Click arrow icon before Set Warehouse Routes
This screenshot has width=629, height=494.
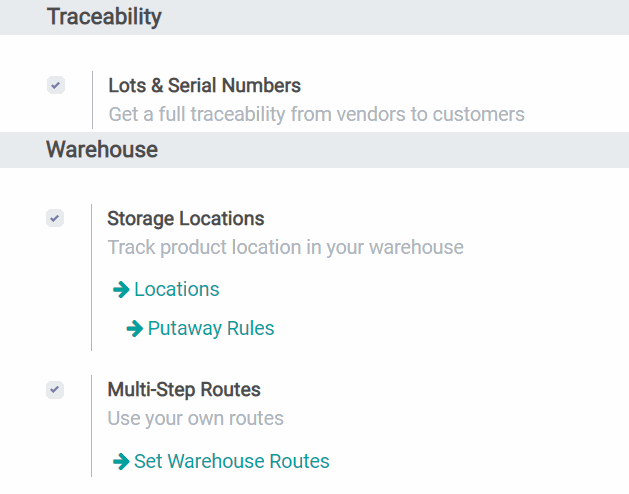pos(121,462)
